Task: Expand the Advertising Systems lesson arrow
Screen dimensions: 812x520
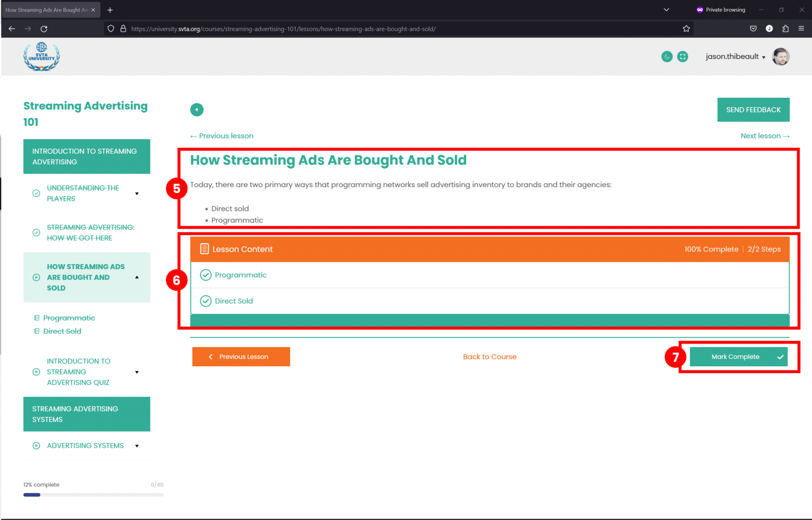Action: [x=137, y=446]
